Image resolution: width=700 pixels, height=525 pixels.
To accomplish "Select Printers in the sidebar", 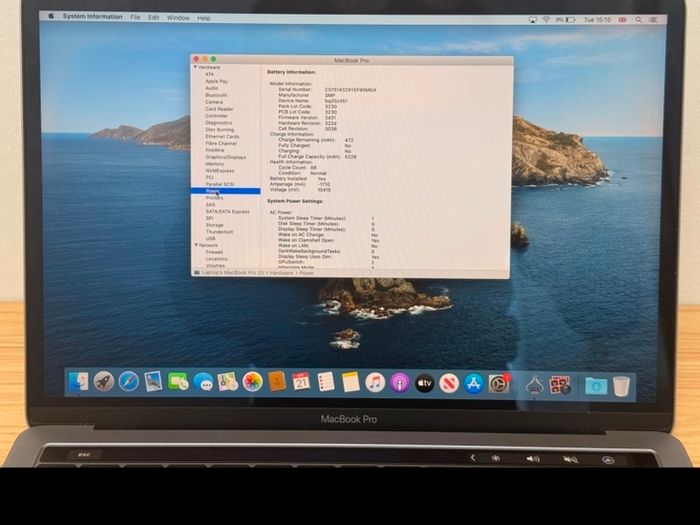I will pos(214,197).
